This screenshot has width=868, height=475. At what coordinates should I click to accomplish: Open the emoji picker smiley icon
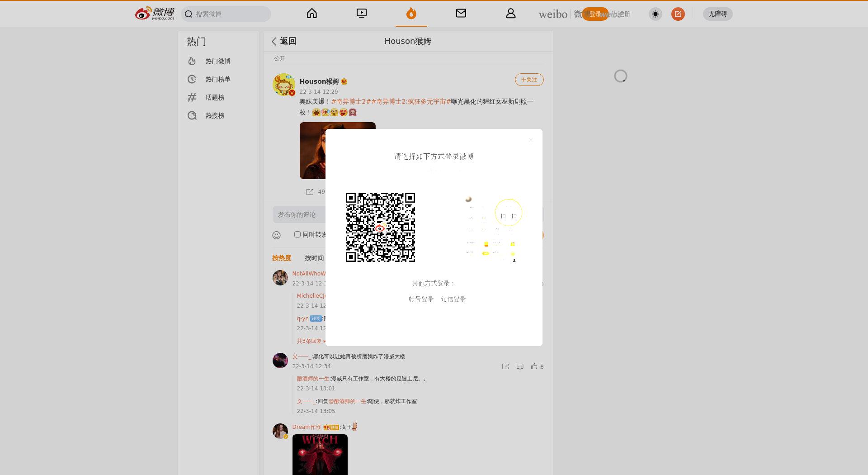coord(277,235)
